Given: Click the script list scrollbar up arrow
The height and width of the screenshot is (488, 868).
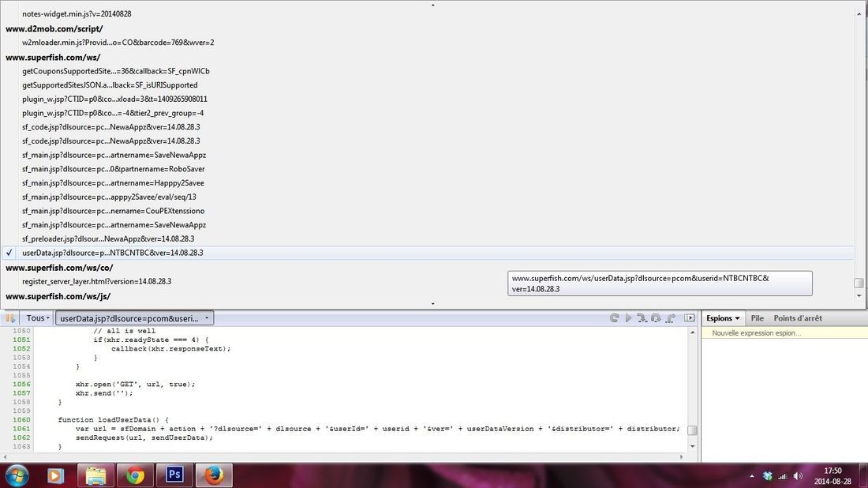Looking at the screenshot, I should pos(859,14).
